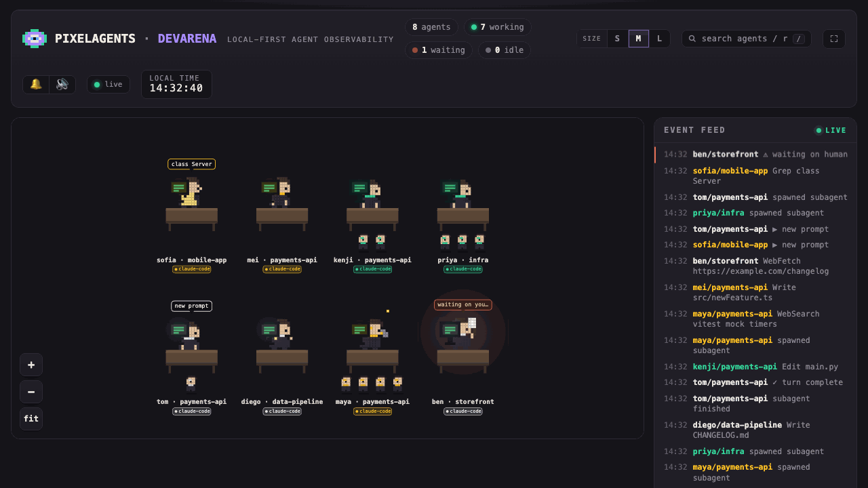
Task: Select ben's storefront agent sprite
Action: (462, 332)
